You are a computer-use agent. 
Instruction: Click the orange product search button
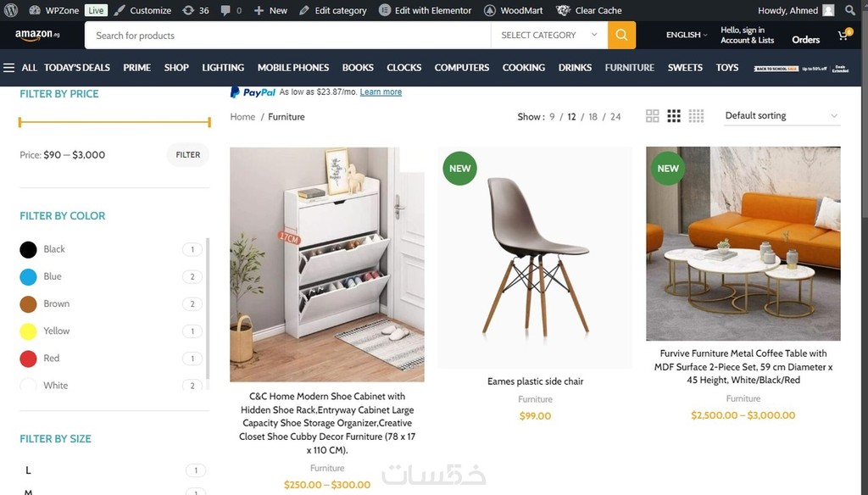[621, 35]
